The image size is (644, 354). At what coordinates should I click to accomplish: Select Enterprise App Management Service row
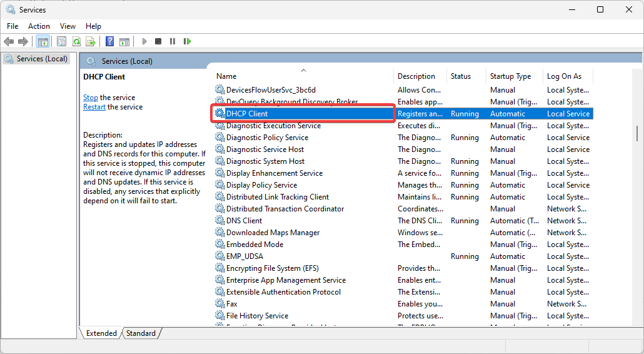(x=403, y=280)
